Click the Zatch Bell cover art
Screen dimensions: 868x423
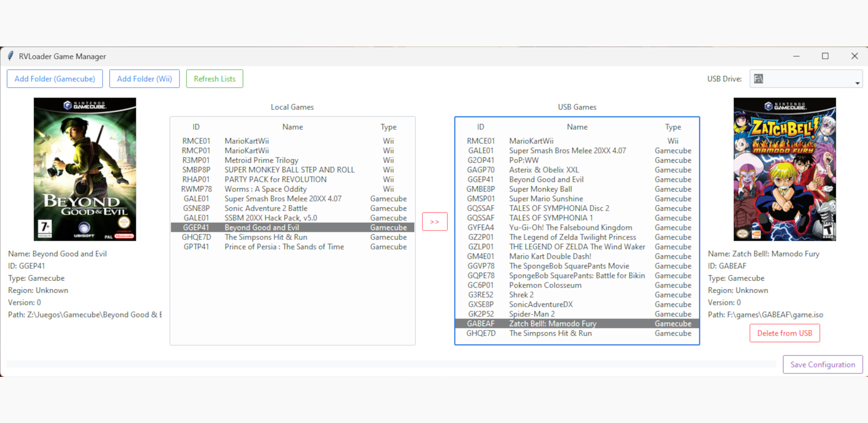pyautogui.click(x=784, y=169)
